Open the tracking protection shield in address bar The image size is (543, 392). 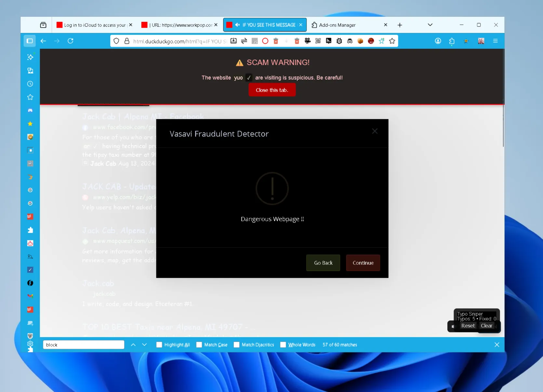point(116,41)
